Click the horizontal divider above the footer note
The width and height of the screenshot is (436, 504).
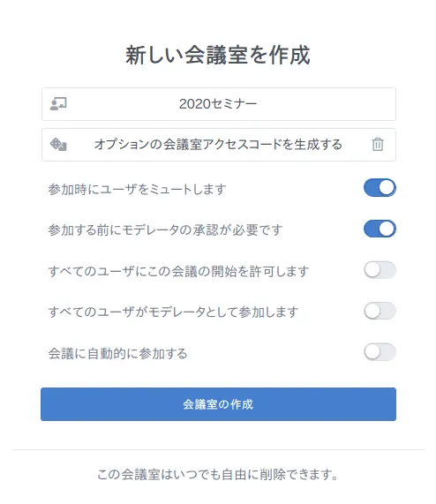coord(219,449)
